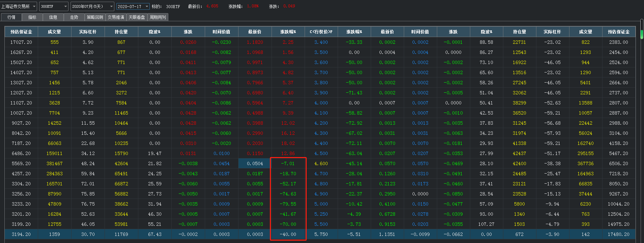Expand the 300ETF underlying selector
The width and height of the screenshot is (644, 243).
tap(54, 6)
